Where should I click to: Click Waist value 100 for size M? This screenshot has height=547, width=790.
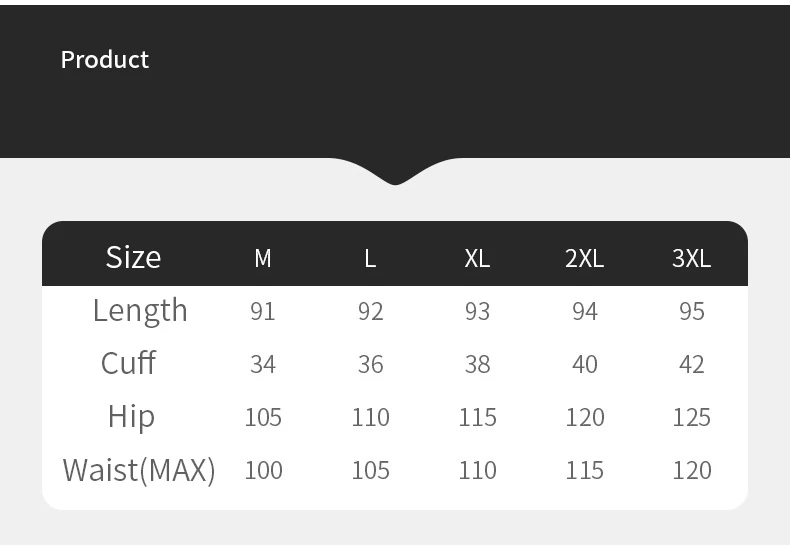263,470
